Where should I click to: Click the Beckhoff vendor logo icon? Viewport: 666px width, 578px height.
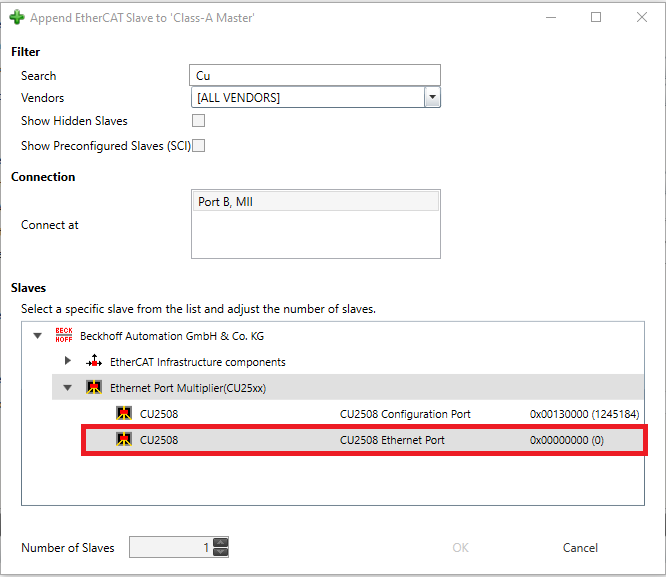click(64, 335)
